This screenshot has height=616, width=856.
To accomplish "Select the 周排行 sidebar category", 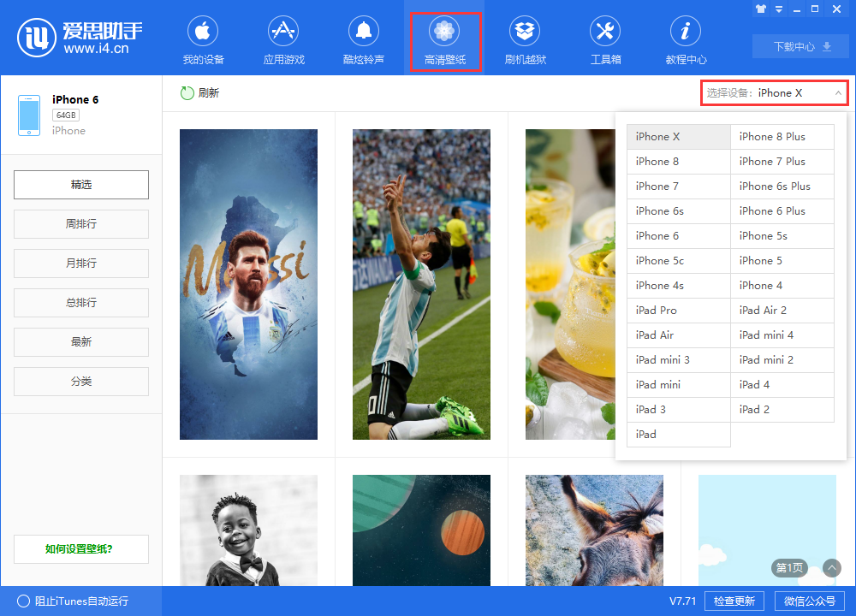I will coord(81,224).
